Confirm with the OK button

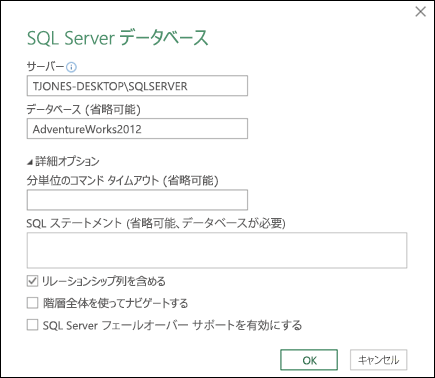(x=309, y=360)
